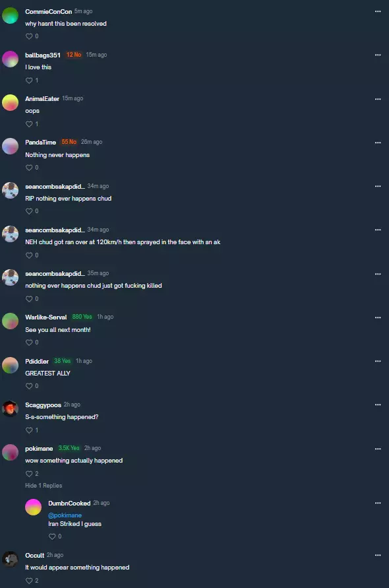Like AnimalEater's "oops" comment
Screen dimensions: 389x588
coord(29,124)
